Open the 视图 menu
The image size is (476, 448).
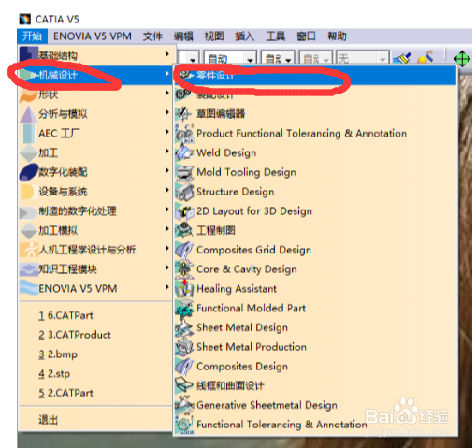point(214,36)
